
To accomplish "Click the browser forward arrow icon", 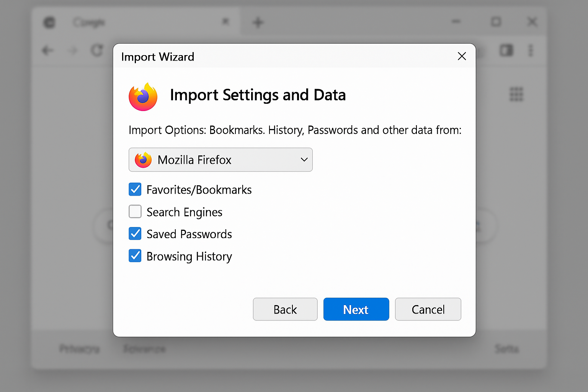I will point(72,50).
